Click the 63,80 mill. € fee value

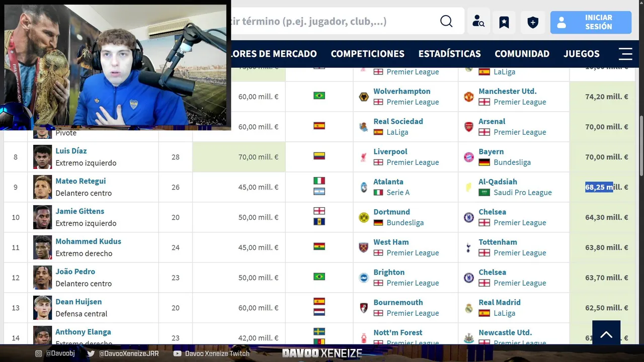607,247
